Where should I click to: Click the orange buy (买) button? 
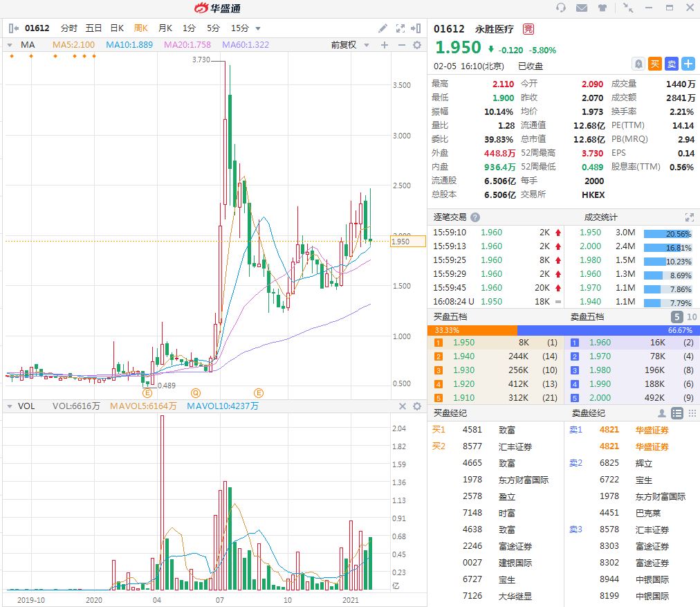pyautogui.click(x=654, y=64)
